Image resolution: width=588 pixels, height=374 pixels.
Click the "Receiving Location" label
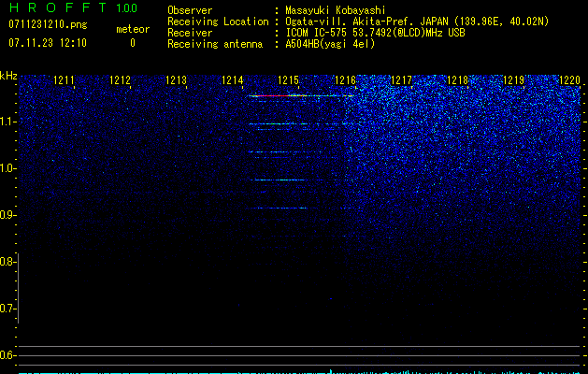[x=218, y=22]
